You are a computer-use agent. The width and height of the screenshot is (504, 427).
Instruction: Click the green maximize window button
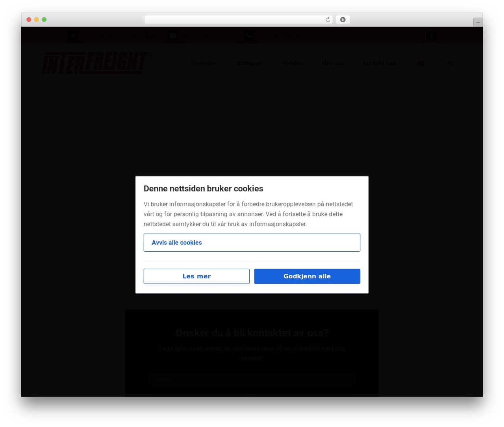[44, 20]
